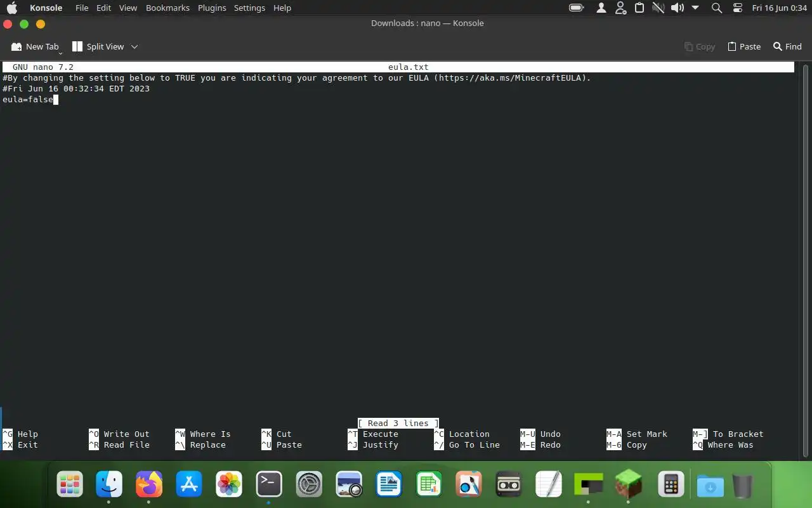Screen dimensions: 812x508
Task: Click the user account icon in menu bar
Action: coord(601,8)
